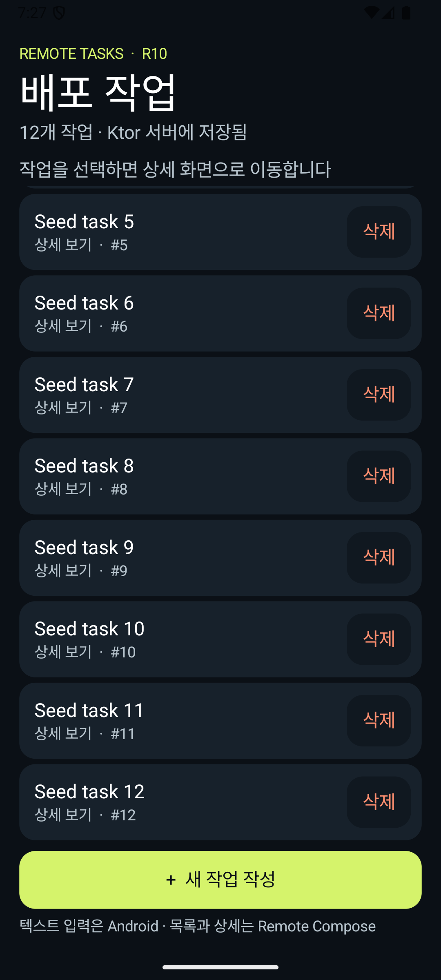
Task: Remove Seed task 12 via 삭제
Action: tap(379, 802)
